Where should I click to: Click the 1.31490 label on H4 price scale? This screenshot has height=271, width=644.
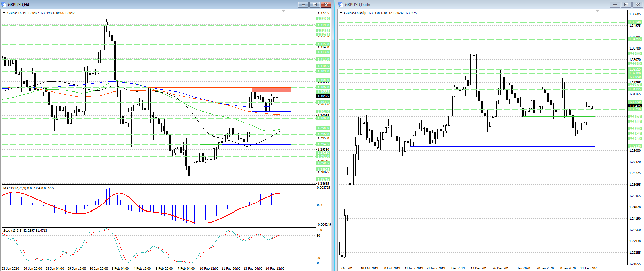pos(323,47)
